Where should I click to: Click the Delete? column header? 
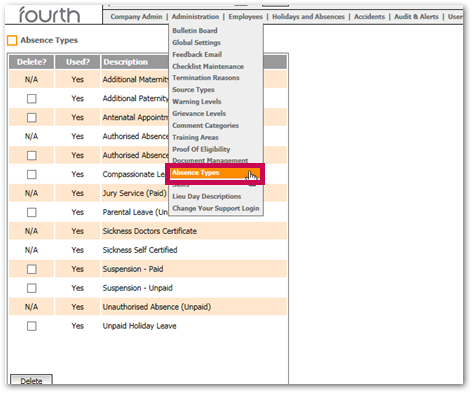coord(31,62)
